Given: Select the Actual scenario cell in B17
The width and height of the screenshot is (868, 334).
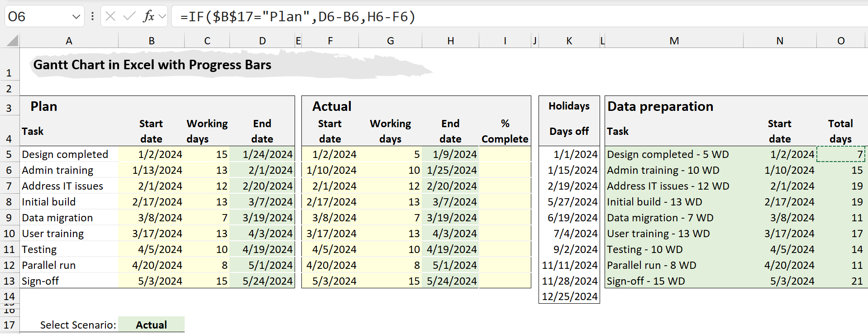Looking at the screenshot, I should pyautogui.click(x=151, y=324).
